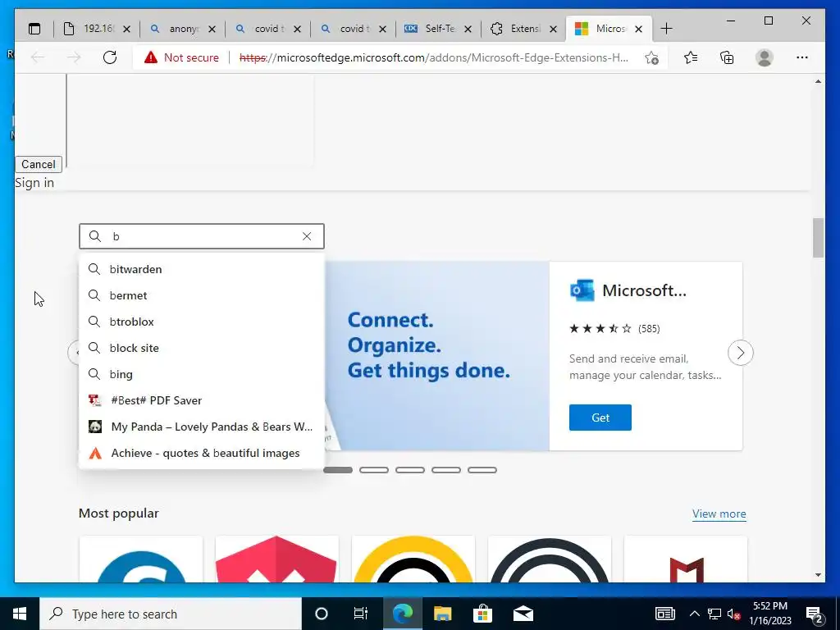Open Settings and more ellipsis menu

[802, 57]
